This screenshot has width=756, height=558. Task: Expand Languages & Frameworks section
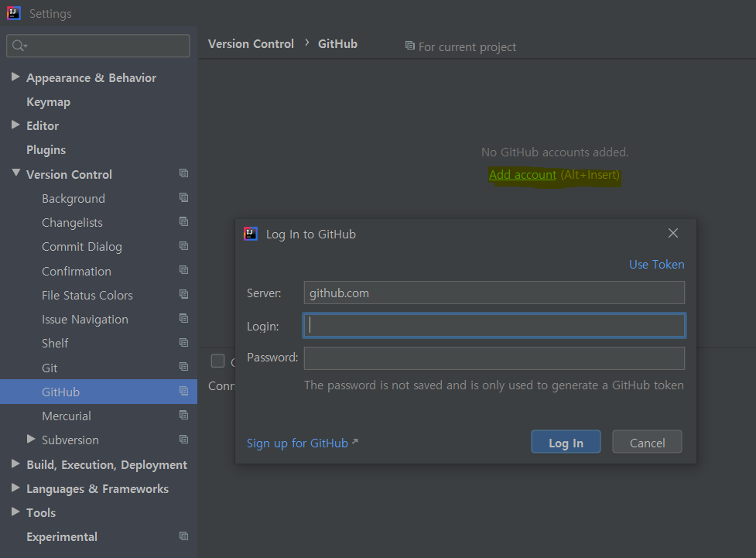click(15, 488)
